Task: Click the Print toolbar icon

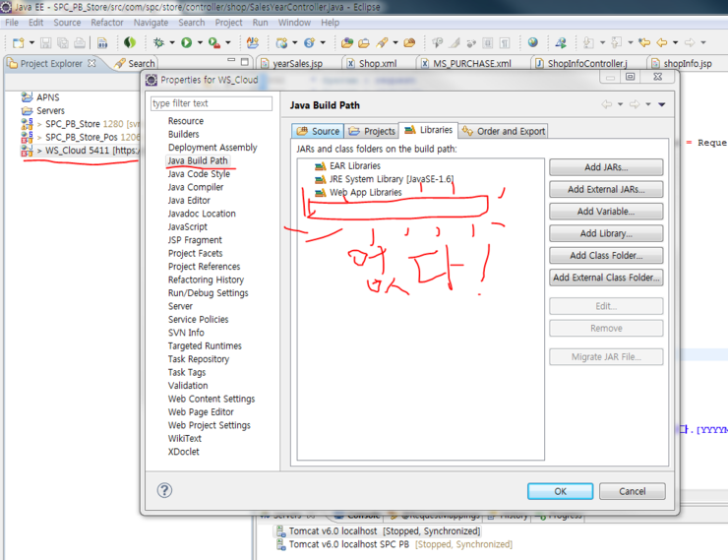Action: [x=80, y=43]
